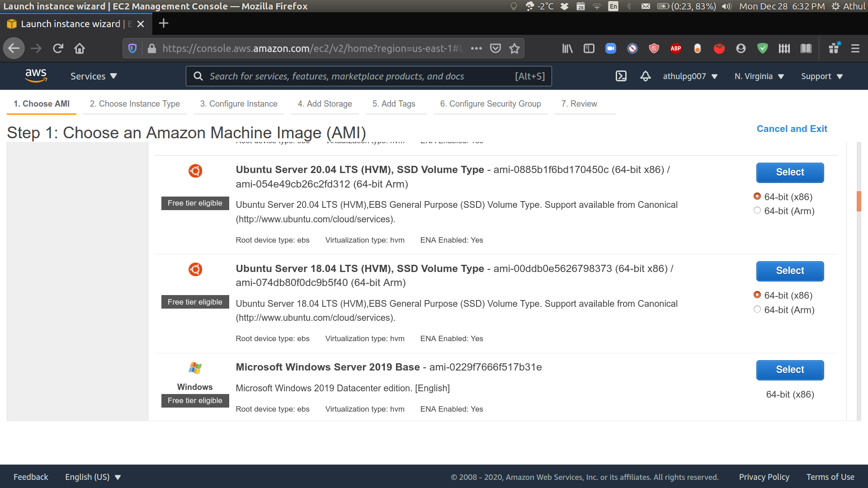Open a new browser tab with plus
This screenshot has height=488, width=868.
[164, 23]
